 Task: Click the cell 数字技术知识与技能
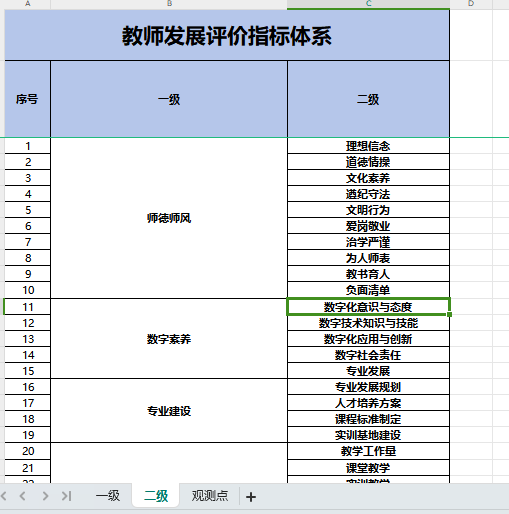pos(368,323)
